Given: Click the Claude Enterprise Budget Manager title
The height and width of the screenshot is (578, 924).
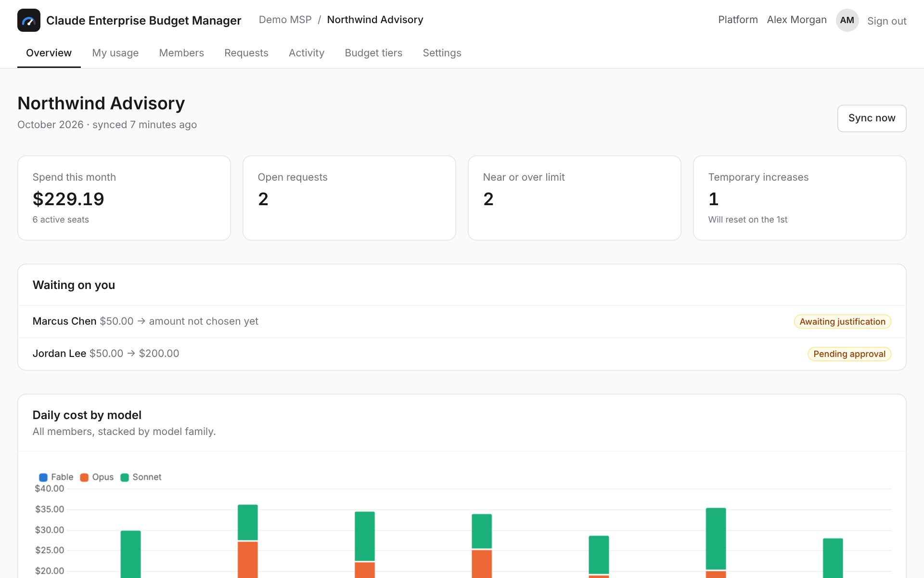Looking at the screenshot, I should coord(143,21).
